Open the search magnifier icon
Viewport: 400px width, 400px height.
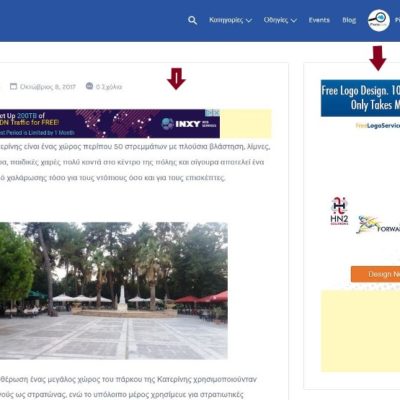[192, 20]
